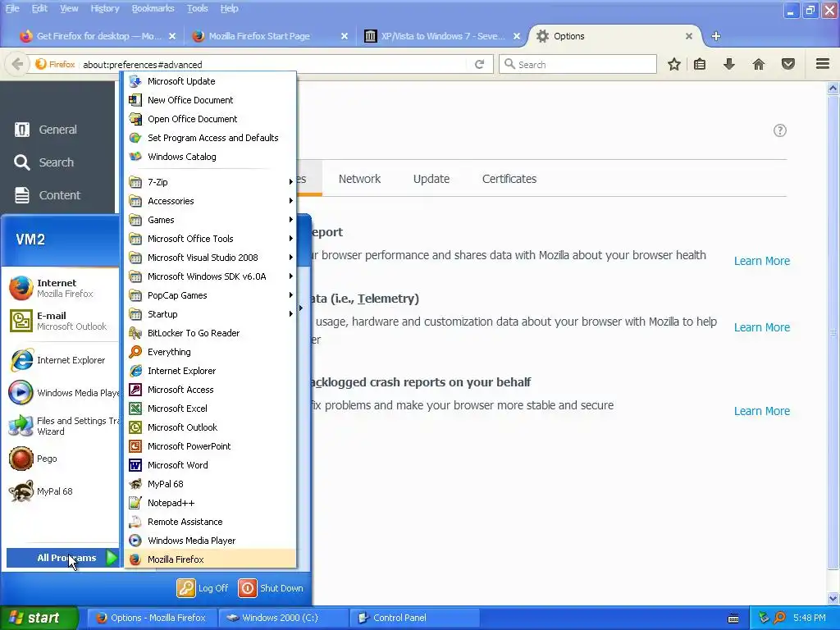Click the Shut Down button
Image resolution: width=840 pixels, height=630 pixels.
pos(271,588)
